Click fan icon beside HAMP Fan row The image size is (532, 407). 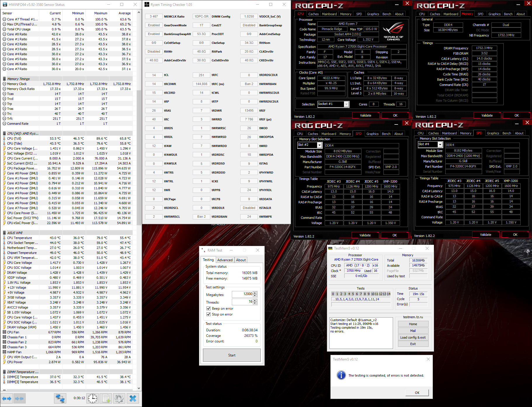click(4, 352)
